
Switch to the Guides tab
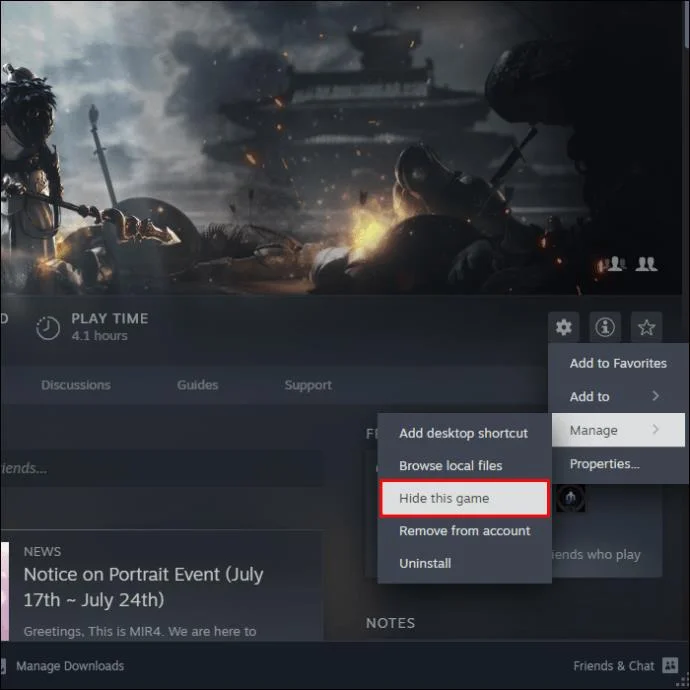pyautogui.click(x=198, y=385)
